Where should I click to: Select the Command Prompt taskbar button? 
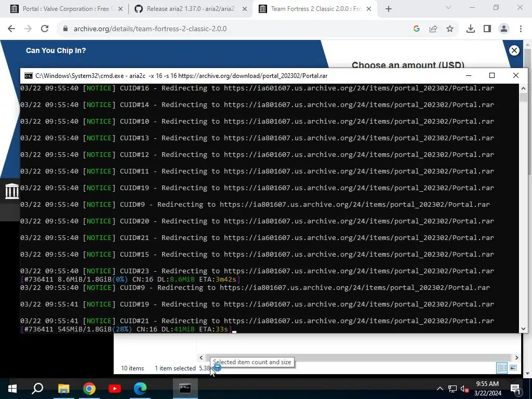(185, 389)
